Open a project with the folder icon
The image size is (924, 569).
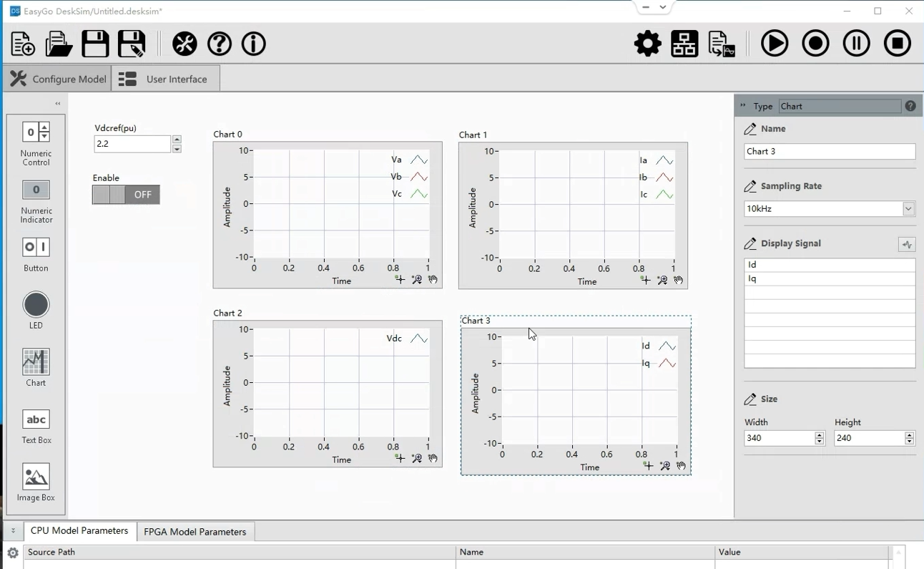coord(59,44)
